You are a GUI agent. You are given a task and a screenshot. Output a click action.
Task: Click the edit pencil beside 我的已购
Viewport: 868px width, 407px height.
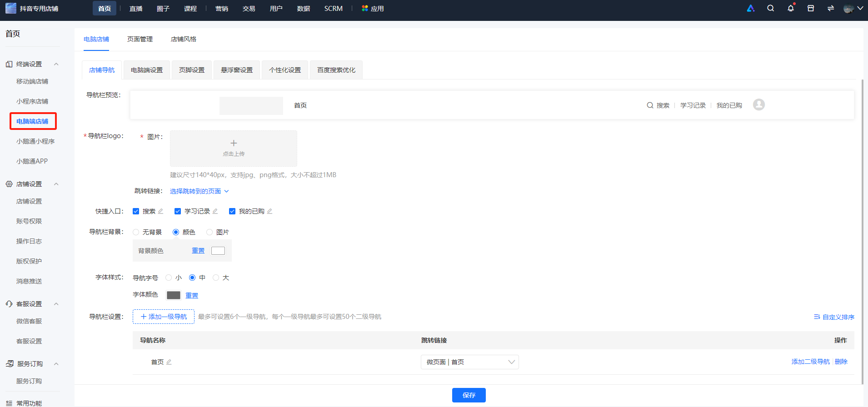[269, 211]
